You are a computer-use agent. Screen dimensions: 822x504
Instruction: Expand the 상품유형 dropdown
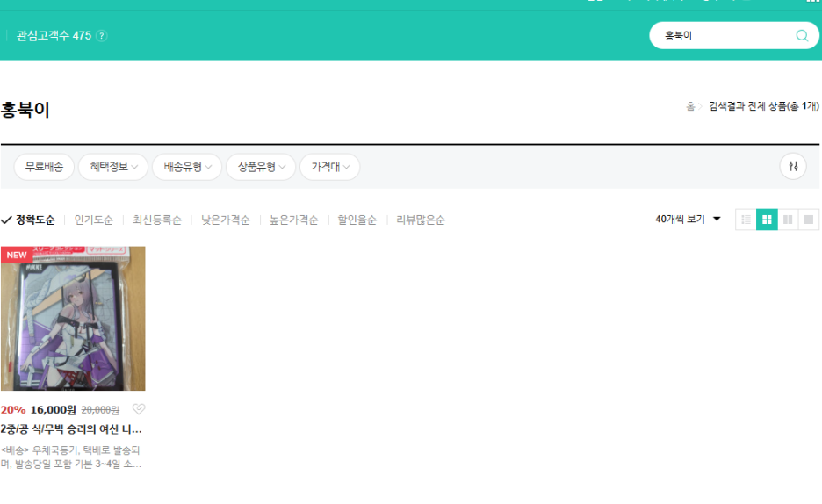(261, 167)
